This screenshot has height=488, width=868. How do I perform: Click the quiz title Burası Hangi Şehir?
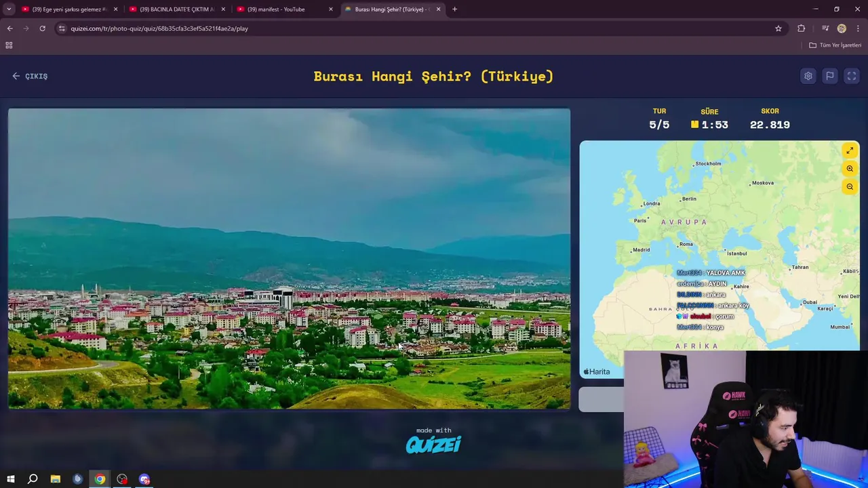pyautogui.click(x=433, y=76)
